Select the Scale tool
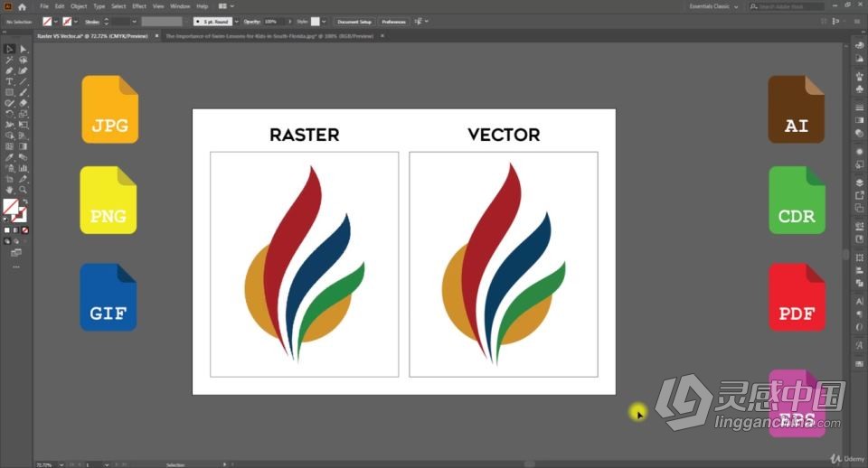Viewport: 868px width, 468px height. click(24, 114)
